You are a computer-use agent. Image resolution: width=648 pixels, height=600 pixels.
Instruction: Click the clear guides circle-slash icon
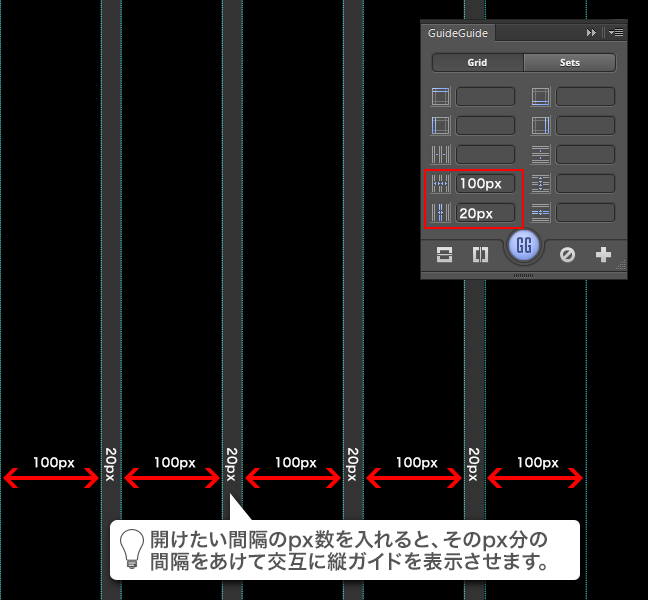pos(567,255)
